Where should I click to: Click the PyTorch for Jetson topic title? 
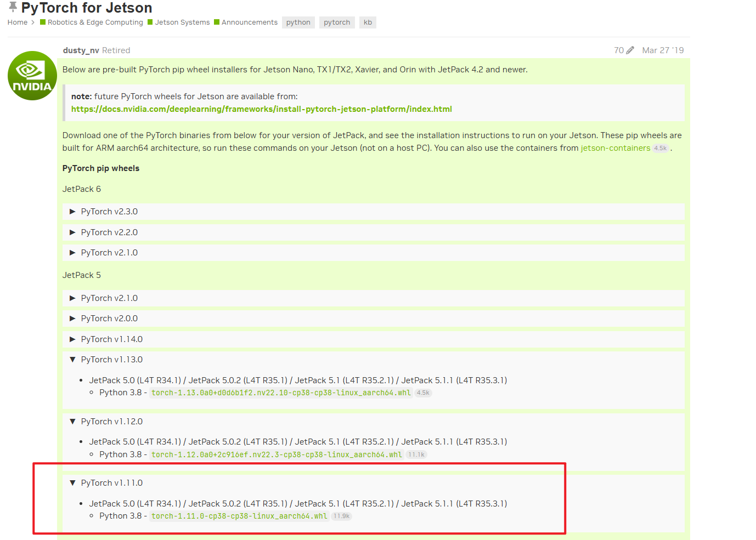[x=87, y=8]
